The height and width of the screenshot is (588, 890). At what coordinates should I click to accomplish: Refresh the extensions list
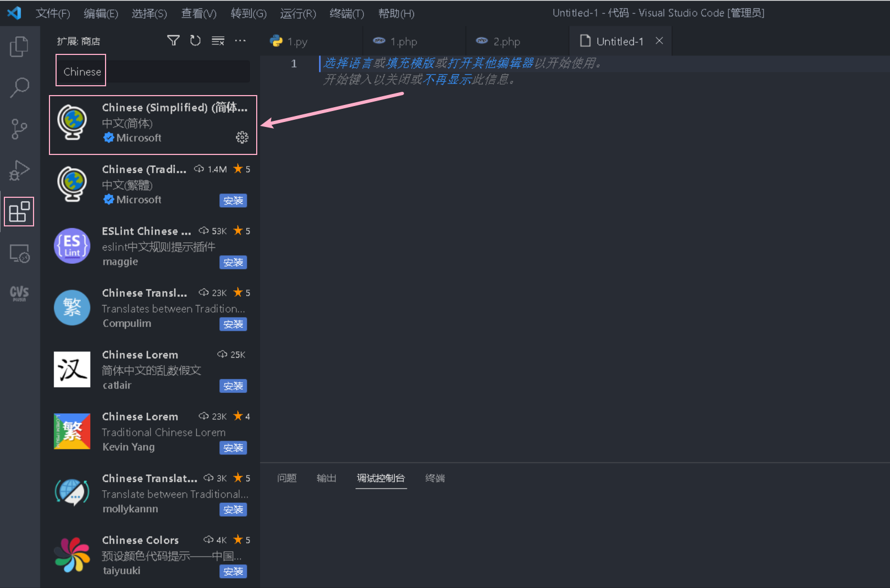pos(195,40)
